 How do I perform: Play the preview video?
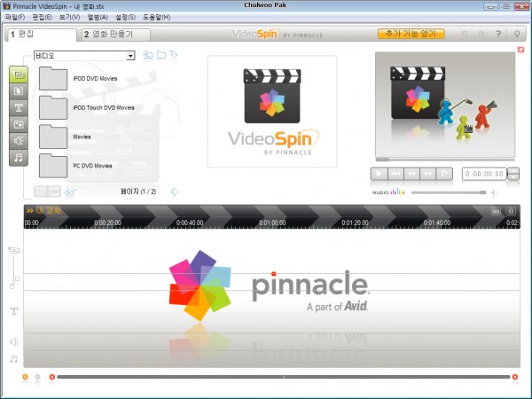pyautogui.click(x=379, y=174)
